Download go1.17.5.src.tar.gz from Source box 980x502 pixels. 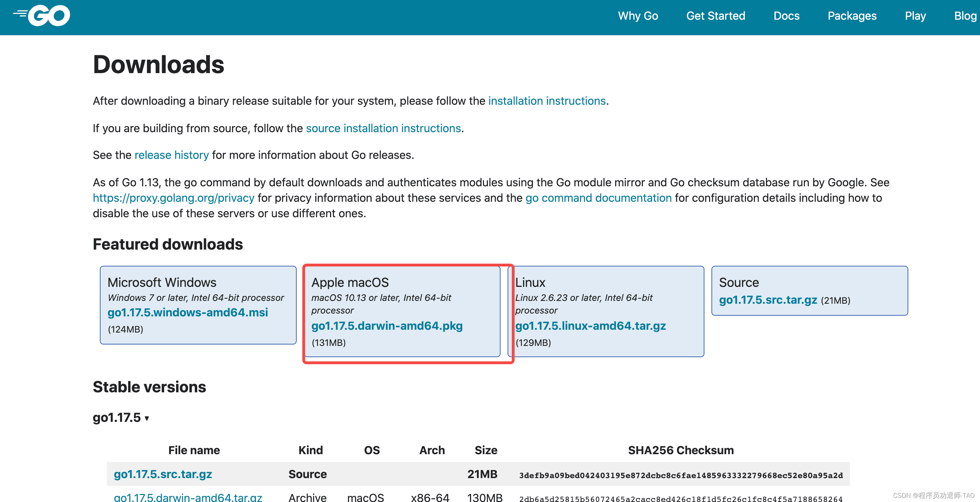(768, 300)
